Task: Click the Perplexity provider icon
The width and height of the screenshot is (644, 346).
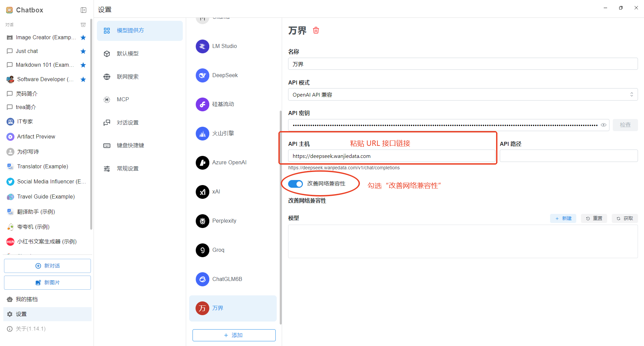Action: (202, 221)
